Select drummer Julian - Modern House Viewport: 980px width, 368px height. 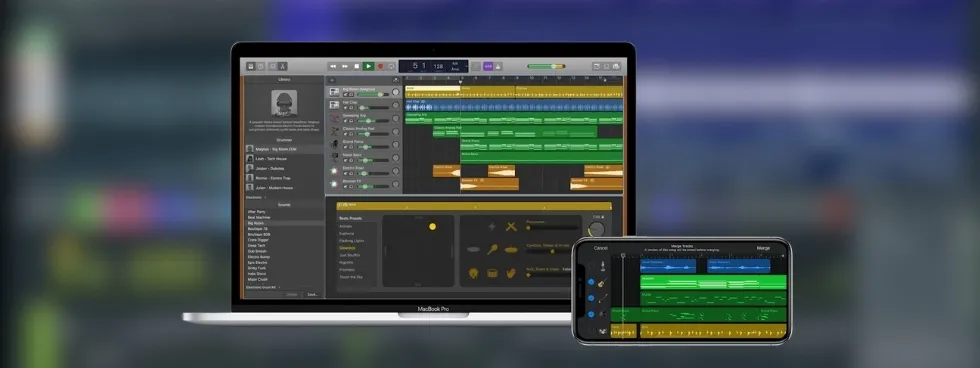click(x=285, y=188)
